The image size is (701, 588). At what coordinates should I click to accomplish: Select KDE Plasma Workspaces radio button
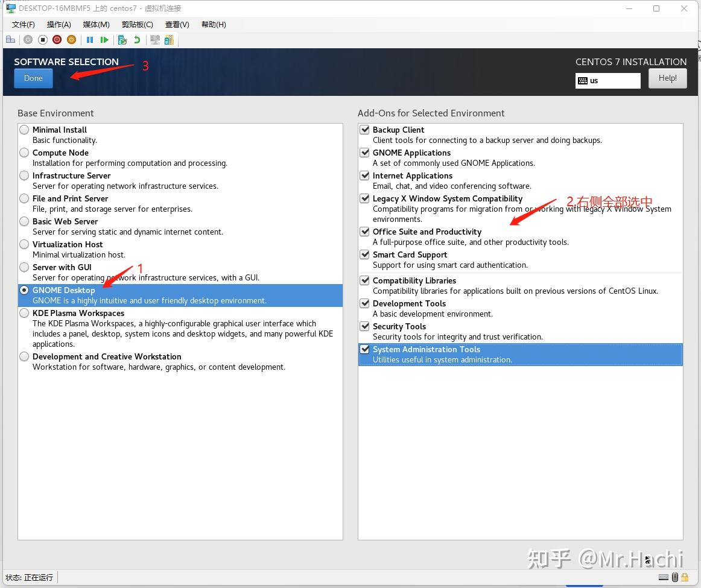point(24,313)
